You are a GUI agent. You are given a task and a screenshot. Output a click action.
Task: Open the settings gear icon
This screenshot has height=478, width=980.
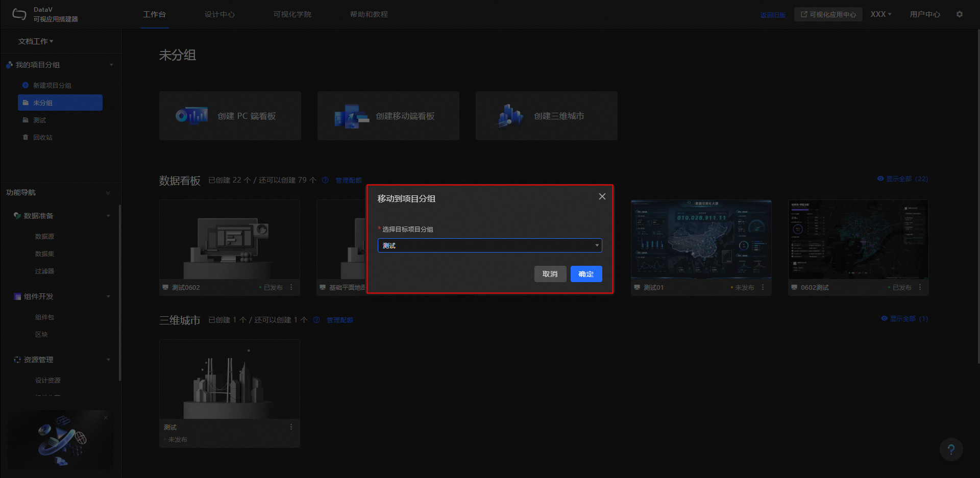pos(960,14)
